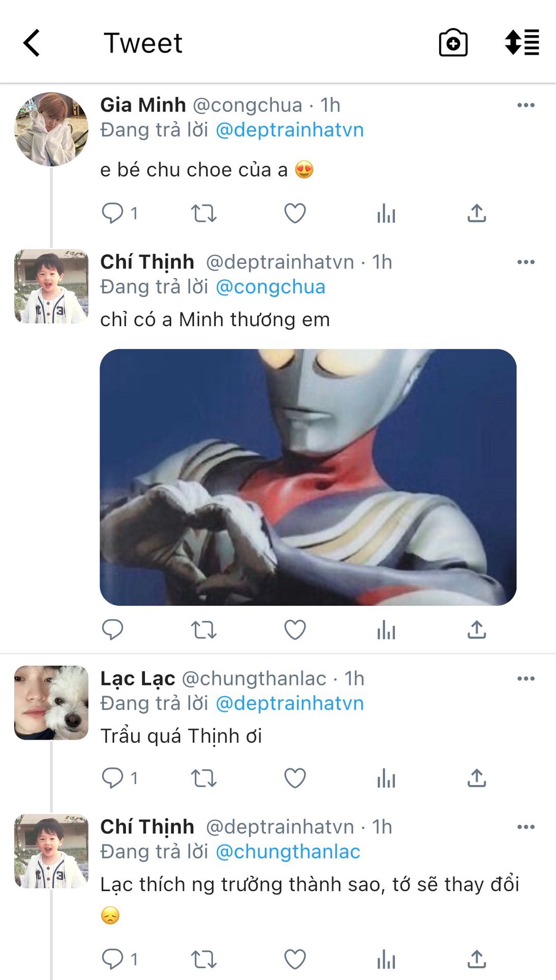
Task: Like the Ultraman image tweet
Action: [295, 630]
